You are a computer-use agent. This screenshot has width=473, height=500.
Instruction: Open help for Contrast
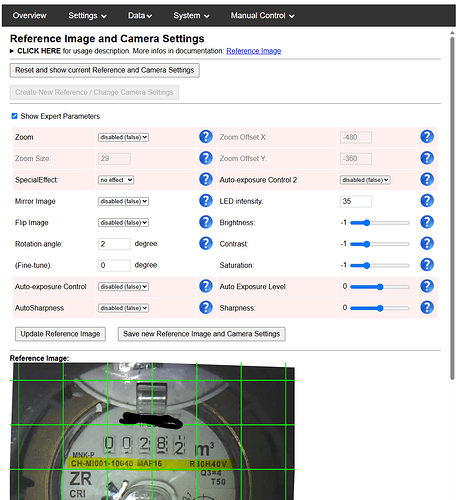pos(427,243)
